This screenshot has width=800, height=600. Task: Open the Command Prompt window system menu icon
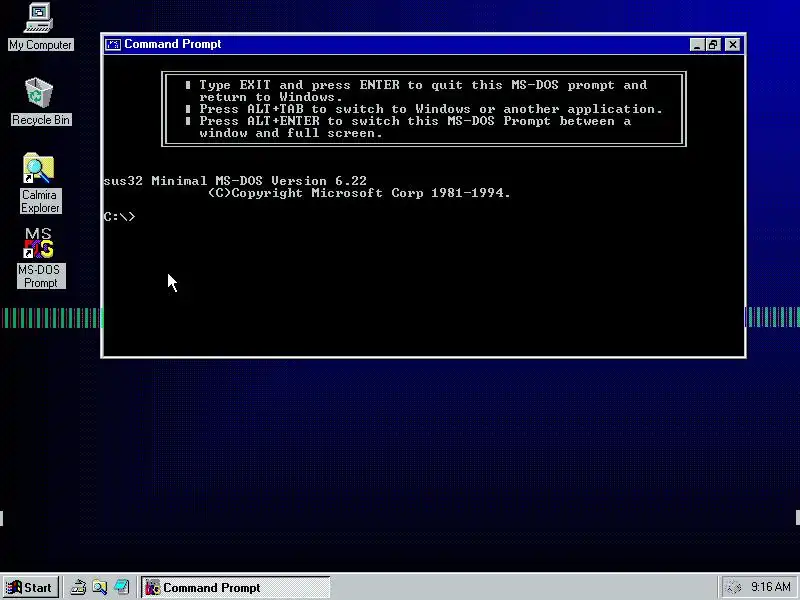(113, 44)
